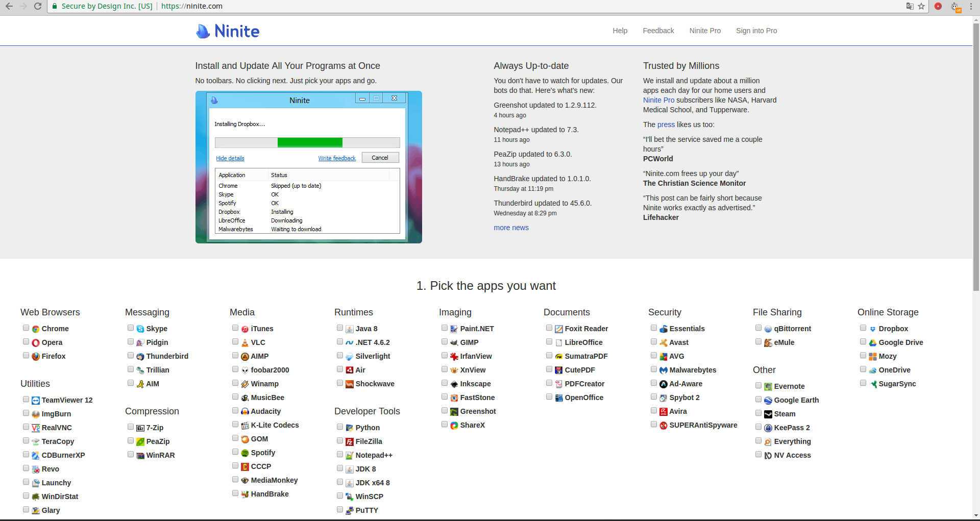Open the Help page
Viewport: 980px width, 521px height.
pos(620,31)
